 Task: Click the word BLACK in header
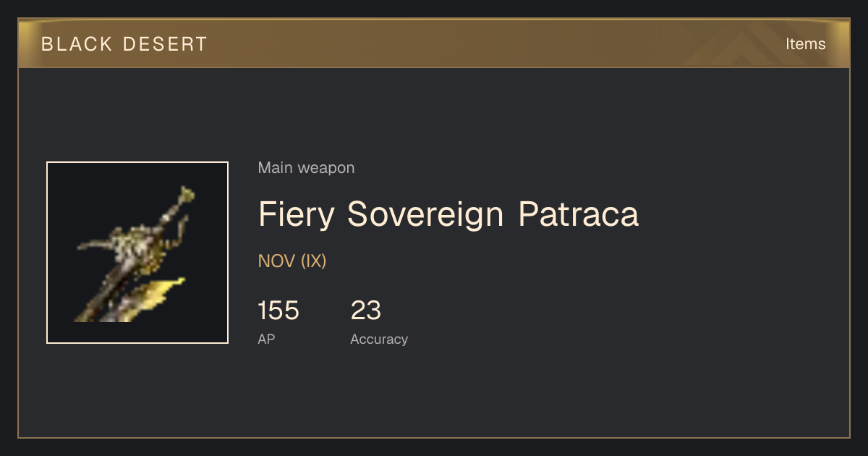[x=76, y=44]
